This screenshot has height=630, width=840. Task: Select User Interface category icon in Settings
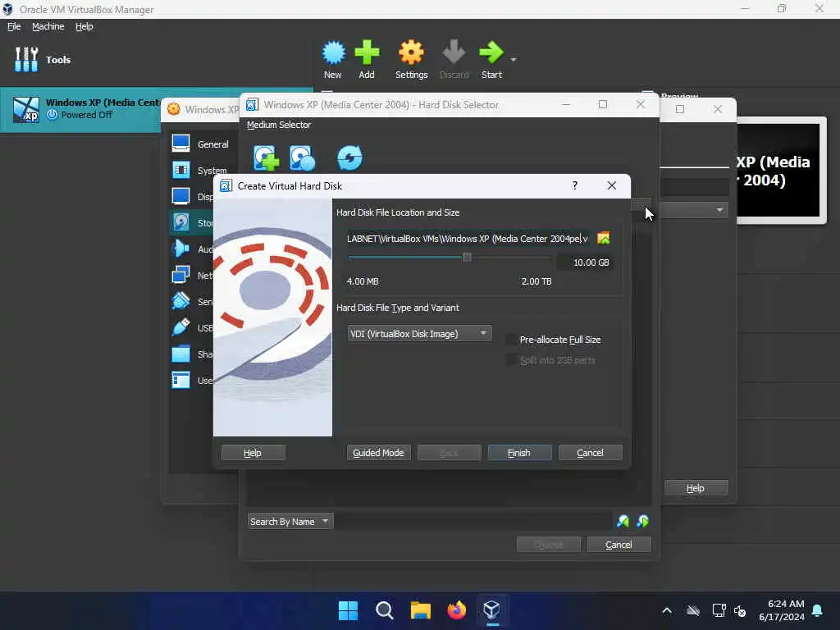181,380
